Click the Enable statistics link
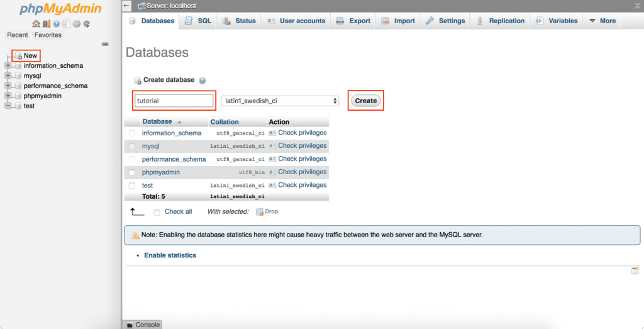Screen dimensions: 644x329 point(170,255)
